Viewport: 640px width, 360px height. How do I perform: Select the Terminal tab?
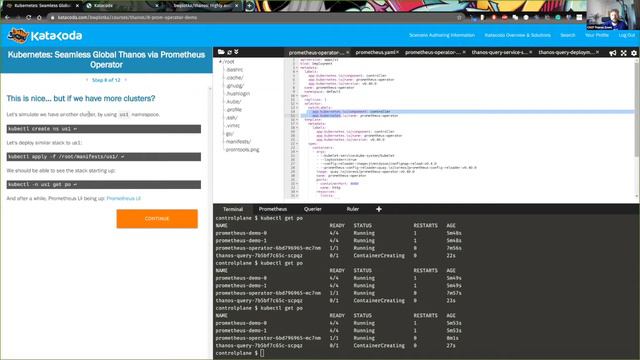pos(233,209)
